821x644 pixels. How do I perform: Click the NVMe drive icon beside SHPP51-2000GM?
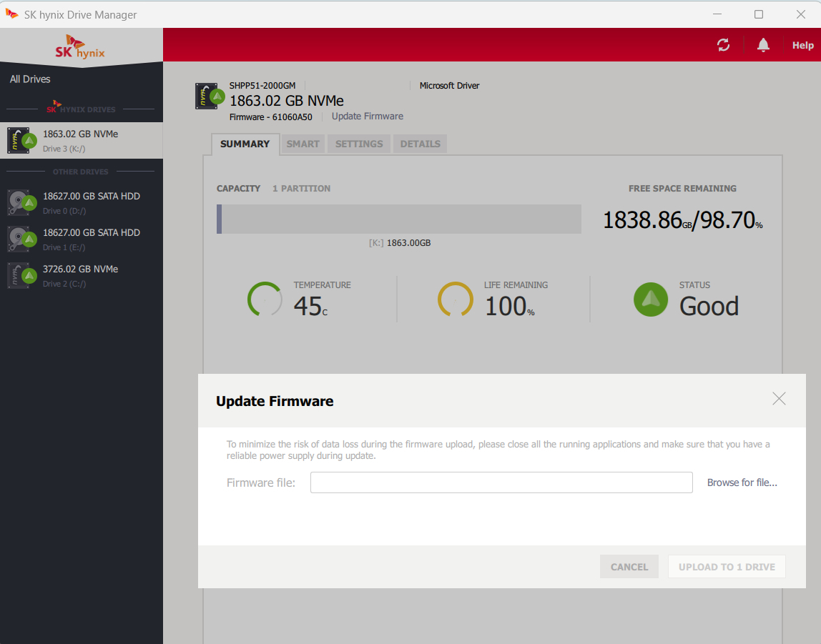(x=210, y=96)
